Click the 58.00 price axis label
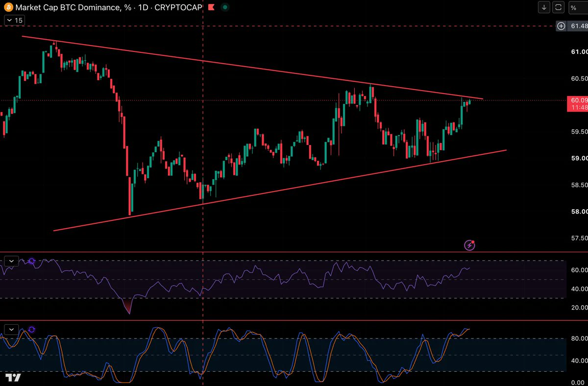Image resolution: width=588 pixels, height=386 pixels. pos(579,212)
